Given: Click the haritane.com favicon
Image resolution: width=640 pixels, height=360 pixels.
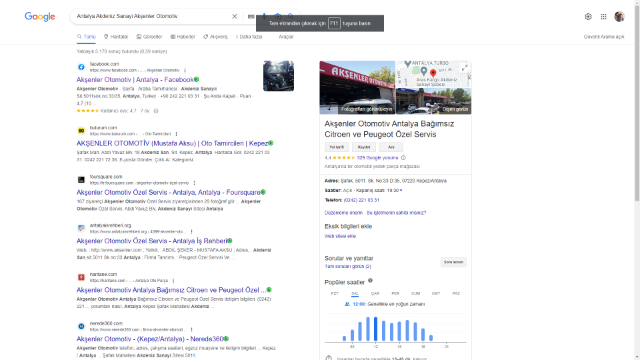Looking at the screenshot, I should (81, 277).
